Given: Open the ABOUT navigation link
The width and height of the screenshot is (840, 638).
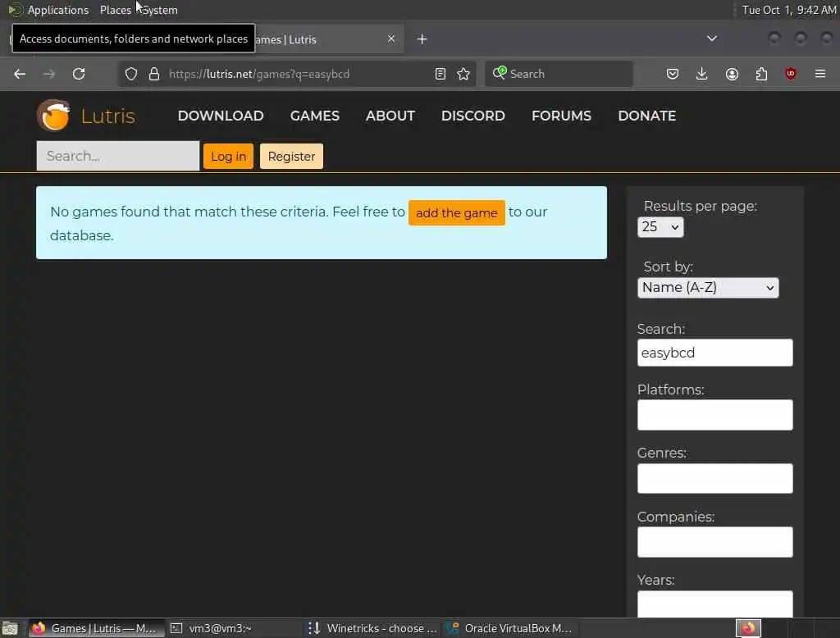Looking at the screenshot, I should coord(390,116).
